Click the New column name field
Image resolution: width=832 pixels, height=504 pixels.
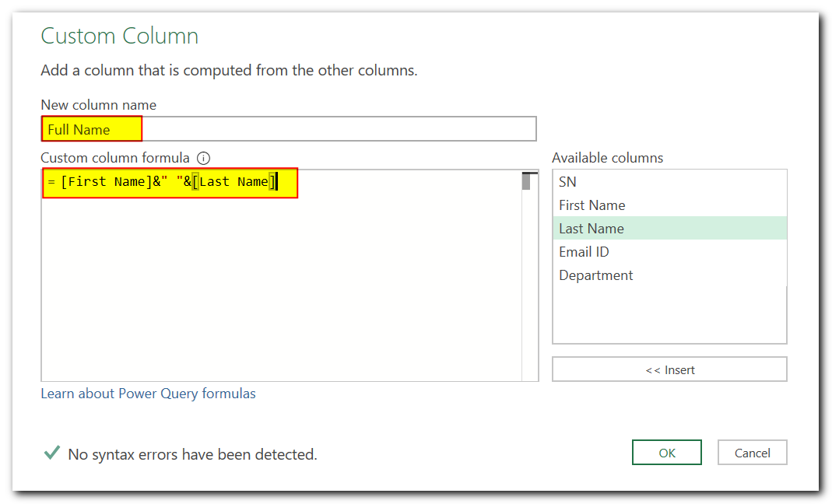(x=289, y=129)
